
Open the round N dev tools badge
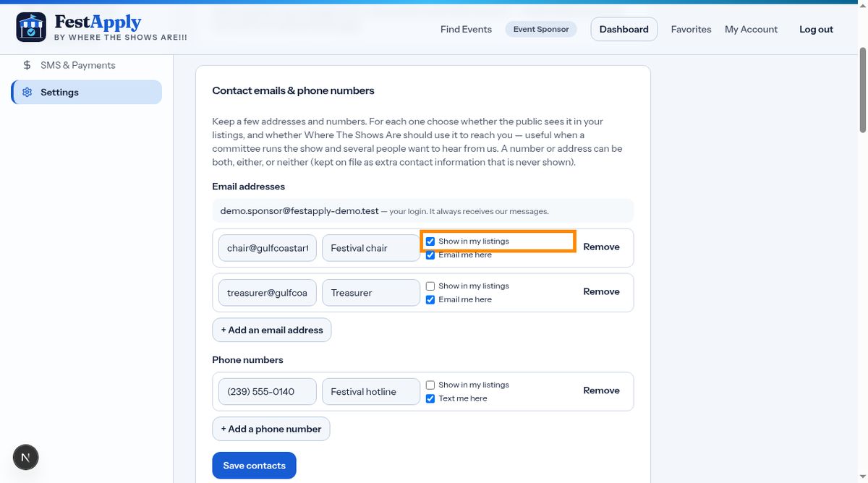[x=26, y=457]
